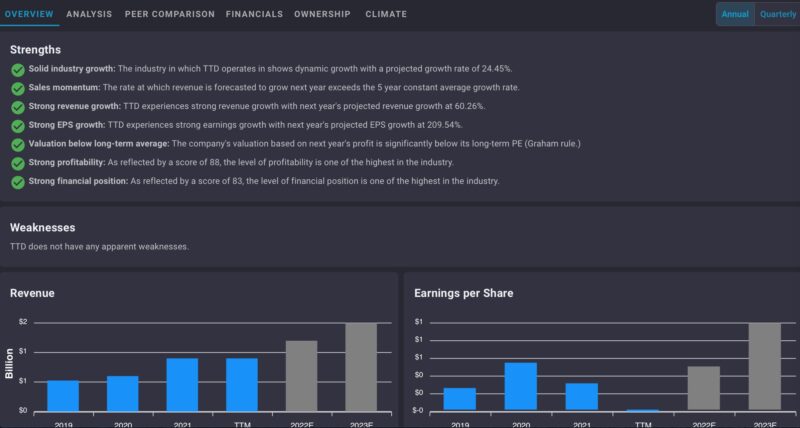Click the 2020 bar in Earnings per Share chart

[x=520, y=386]
